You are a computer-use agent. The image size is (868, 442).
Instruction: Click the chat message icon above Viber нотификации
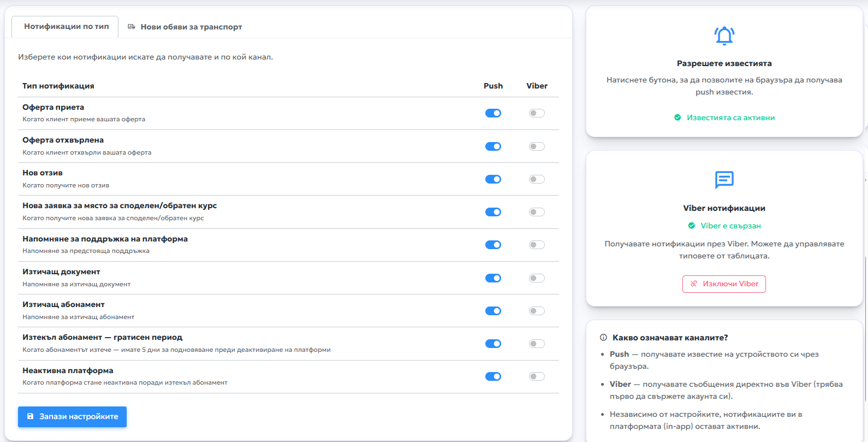coord(724,179)
